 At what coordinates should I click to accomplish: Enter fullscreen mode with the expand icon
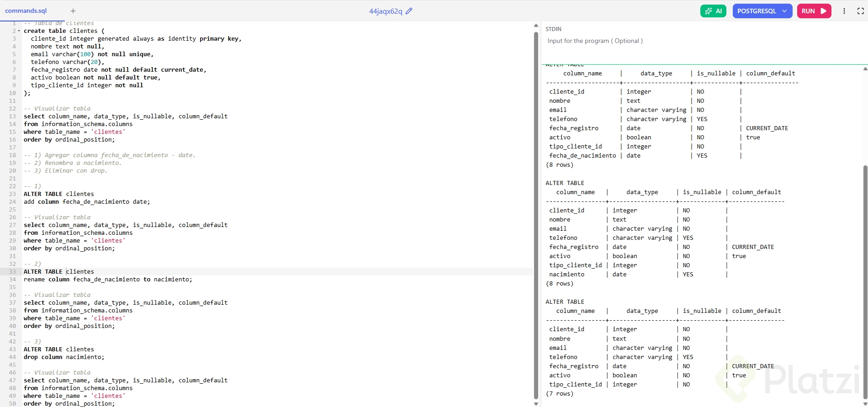click(x=860, y=11)
